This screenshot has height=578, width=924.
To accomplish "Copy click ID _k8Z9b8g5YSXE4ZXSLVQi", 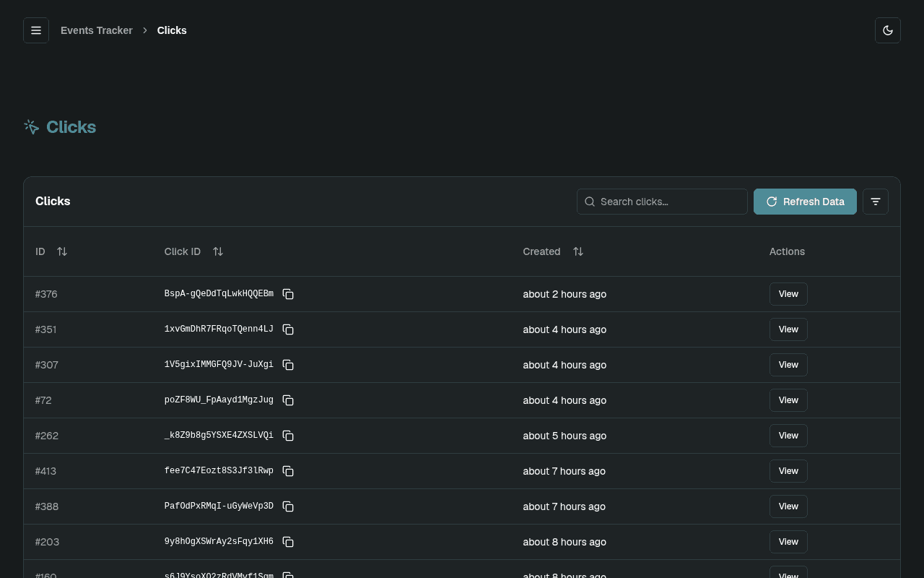I will click(288, 436).
